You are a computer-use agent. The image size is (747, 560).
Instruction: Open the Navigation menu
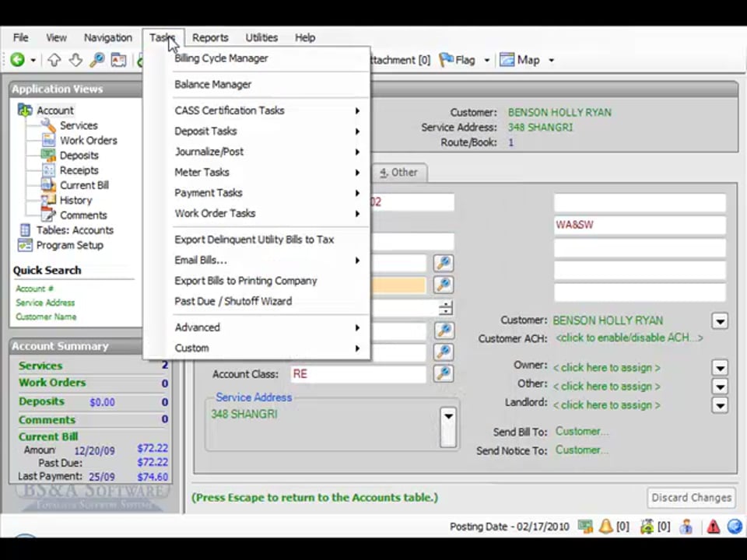pyautogui.click(x=108, y=37)
